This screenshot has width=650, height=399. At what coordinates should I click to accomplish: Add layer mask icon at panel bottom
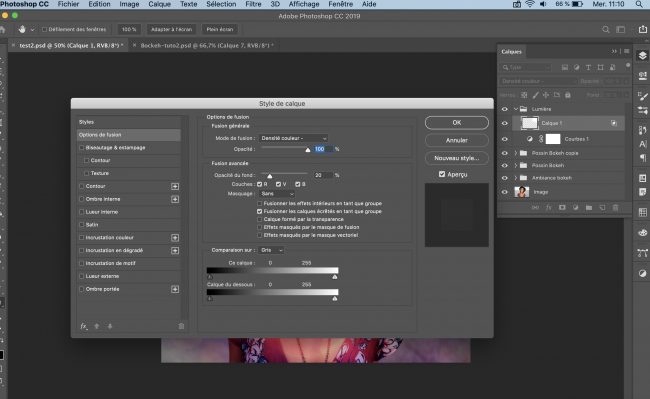pos(562,208)
